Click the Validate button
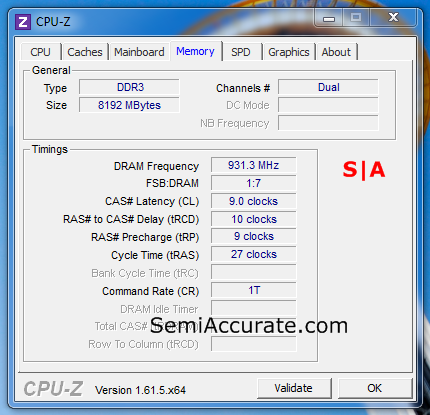This screenshot has height=415, width=430. (x=294, y=388)
